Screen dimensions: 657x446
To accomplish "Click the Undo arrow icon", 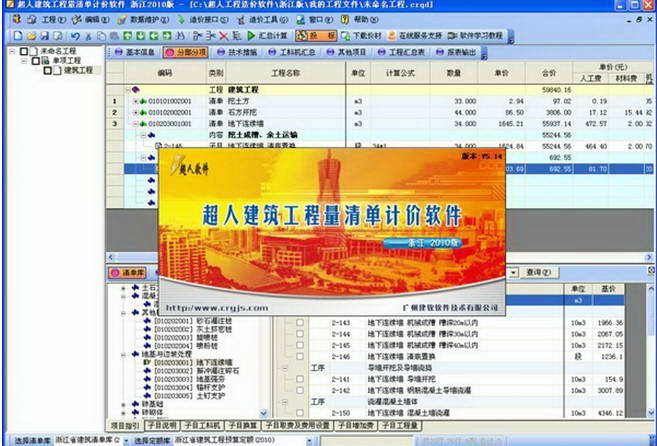I will coord(75,36).
